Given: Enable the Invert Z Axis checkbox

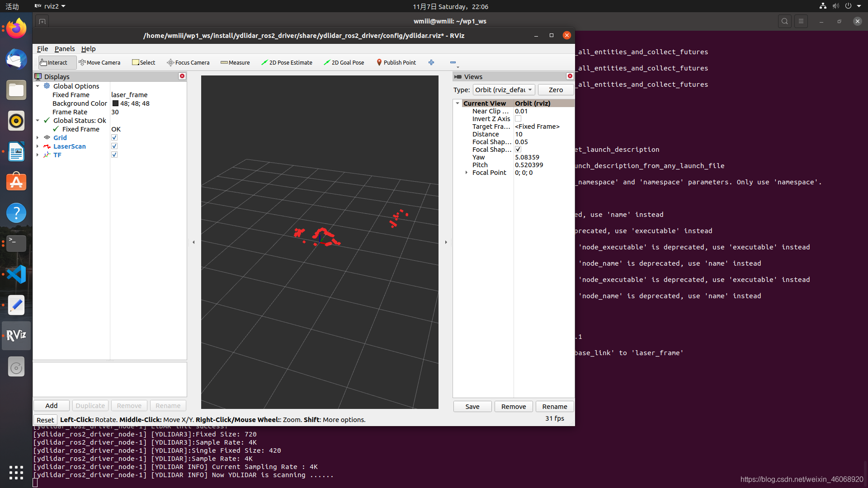Looking at the screenshot, I should click(x=518, y=118).
